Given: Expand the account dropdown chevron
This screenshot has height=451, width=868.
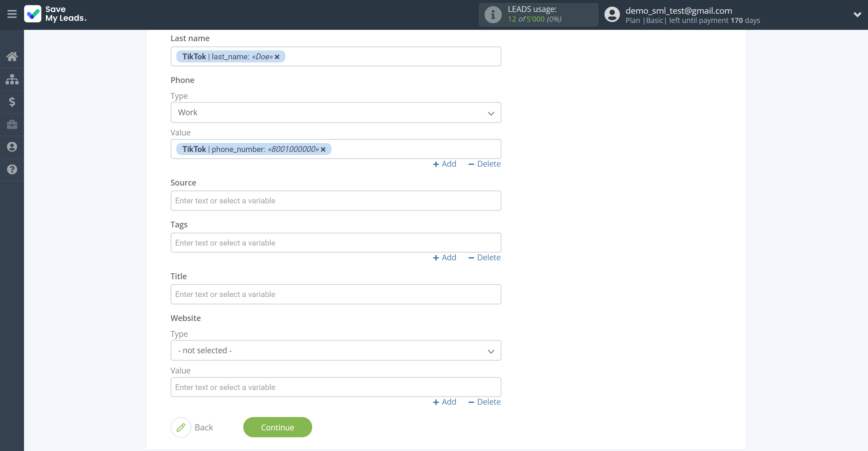Looking at the screenshot, I should [857, 15].
